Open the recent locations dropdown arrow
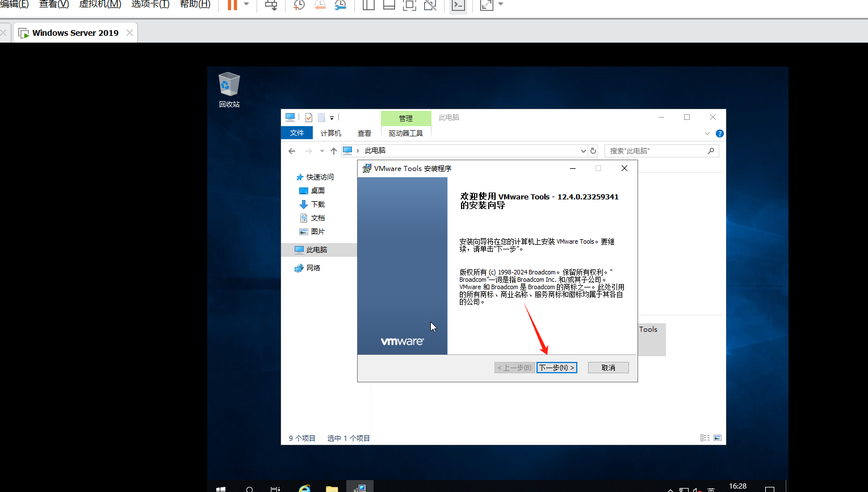868x492 pixels. tap(322, 151)
